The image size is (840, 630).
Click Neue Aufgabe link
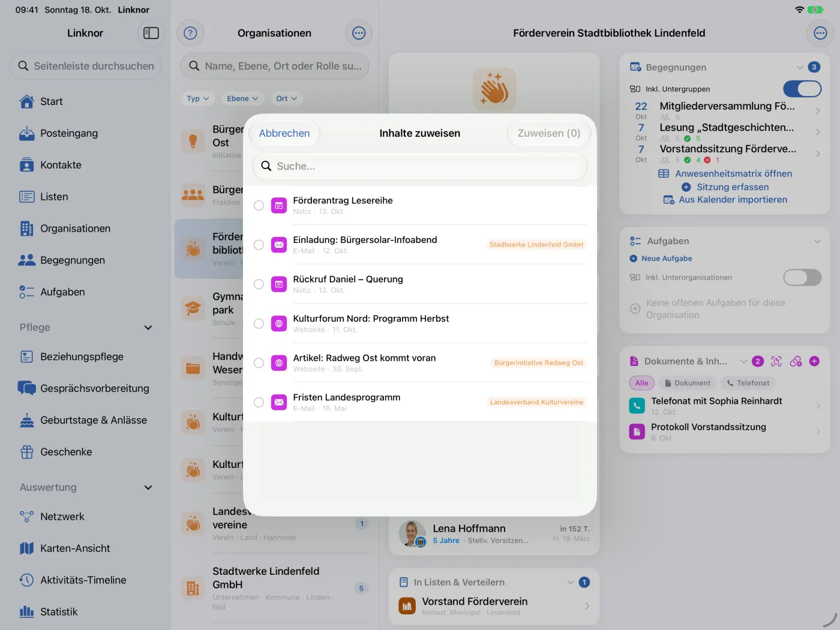661,259
